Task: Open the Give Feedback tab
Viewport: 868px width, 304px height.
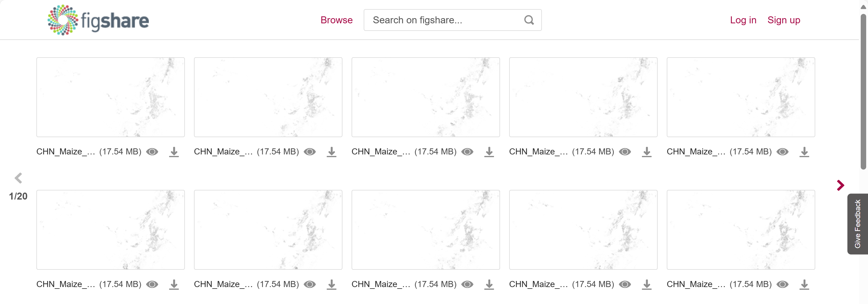Action: coord(858,224)
